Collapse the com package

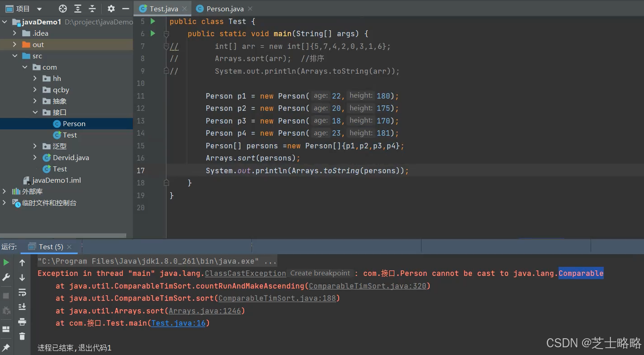pyautogui.click(x=25, y=67)
